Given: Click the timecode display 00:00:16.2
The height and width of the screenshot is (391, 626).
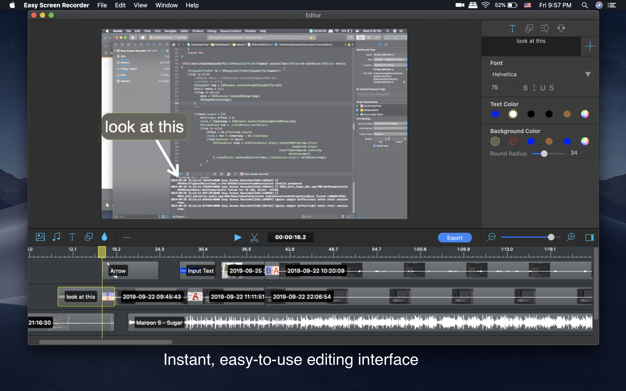Looking at the screenshot, I should tap(290, 237).
